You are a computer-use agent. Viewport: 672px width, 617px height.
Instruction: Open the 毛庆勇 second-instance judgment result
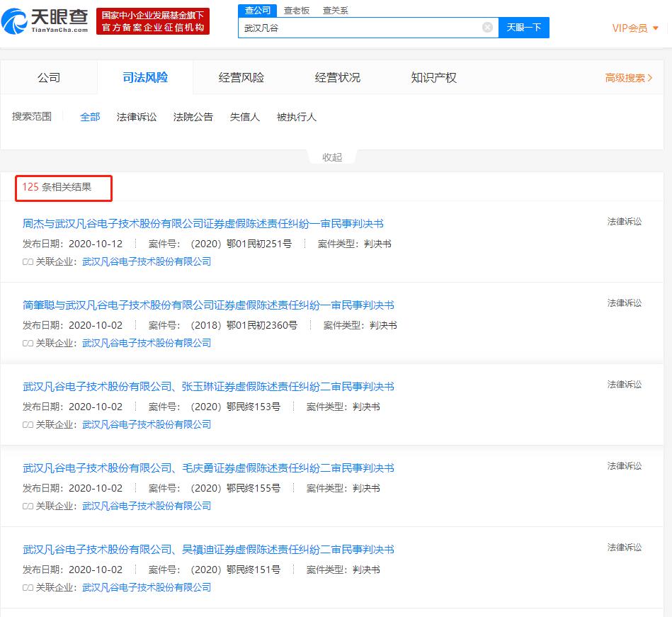(x=208, y=468)
